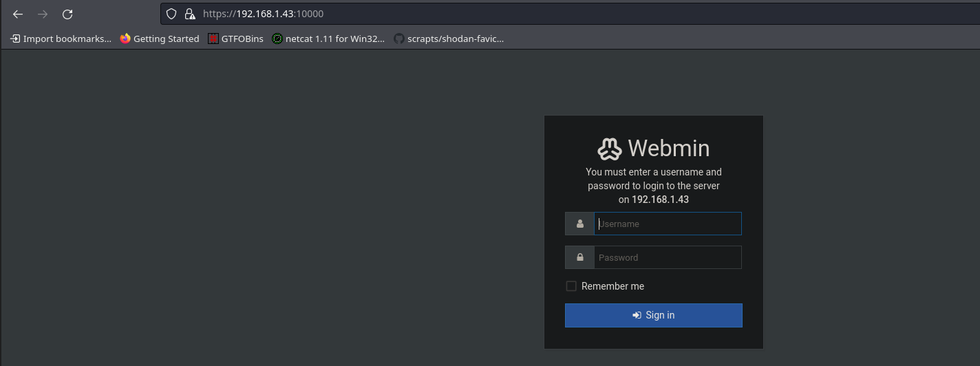The image size is (980, 366).
Task: Click the Webmin title text
Action: (x=669, y=149)
